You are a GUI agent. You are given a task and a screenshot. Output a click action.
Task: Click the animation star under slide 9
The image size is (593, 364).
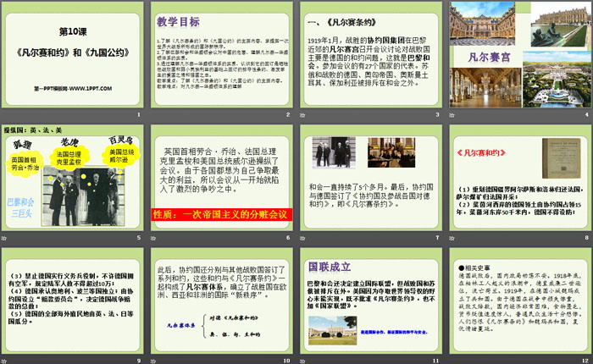pos(4,361)
